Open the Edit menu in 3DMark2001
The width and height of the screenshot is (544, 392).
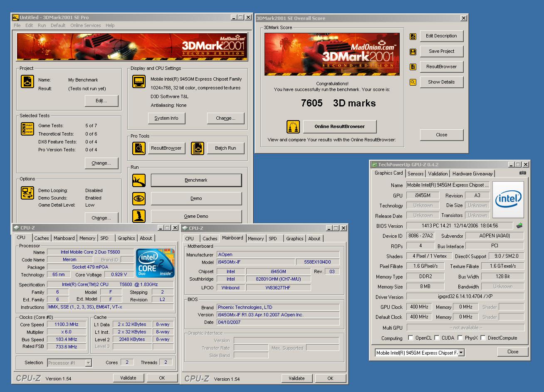pyautogui.click(x=29, y=25)
